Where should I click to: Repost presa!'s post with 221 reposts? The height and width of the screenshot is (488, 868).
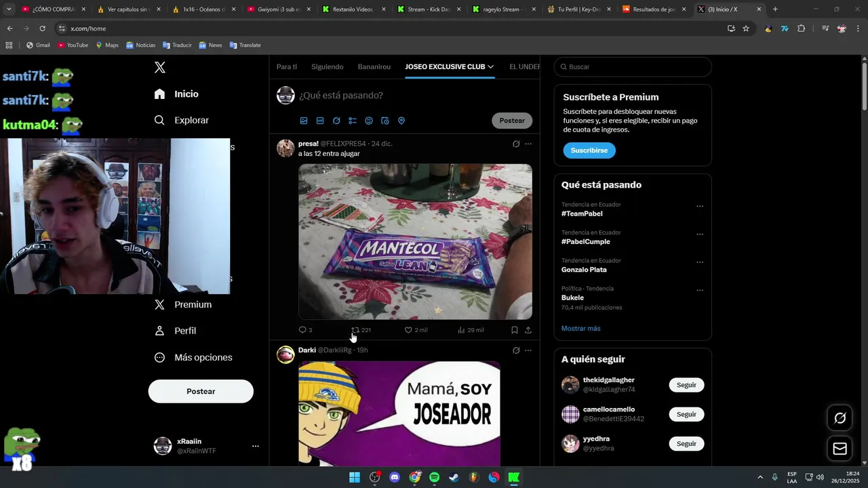click(x=361, y=330)
